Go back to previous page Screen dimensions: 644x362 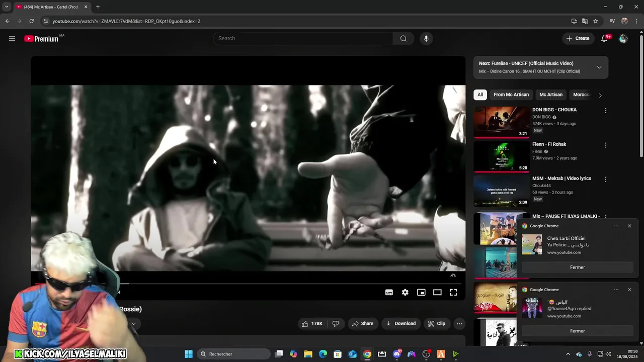tap(7, 21)
